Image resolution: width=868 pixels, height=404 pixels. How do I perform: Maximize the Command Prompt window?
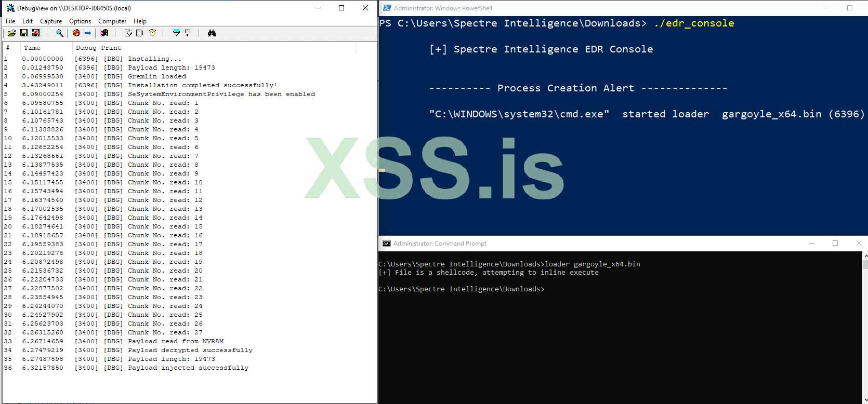835,244
